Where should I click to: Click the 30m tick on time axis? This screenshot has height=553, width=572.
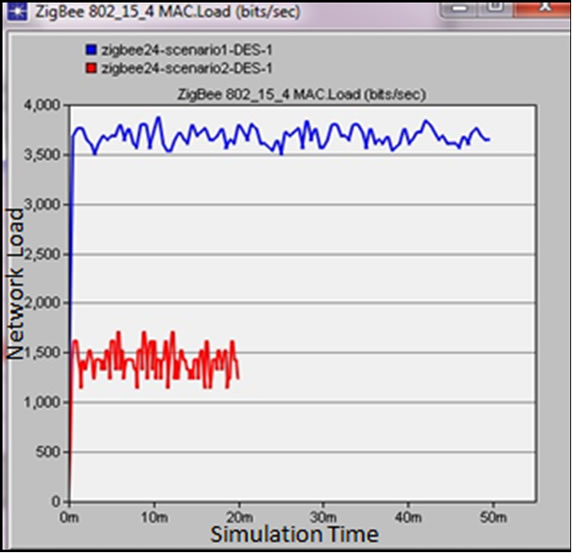point(323,517)
